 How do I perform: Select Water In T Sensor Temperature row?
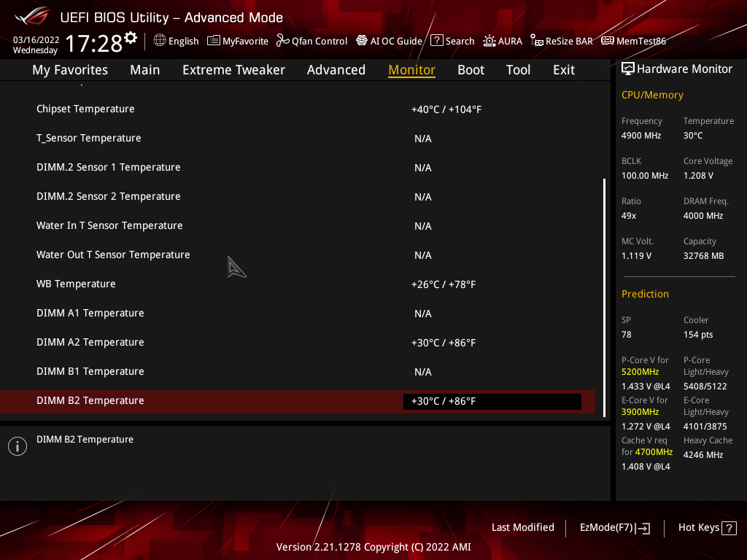click(x=298, y=226)
